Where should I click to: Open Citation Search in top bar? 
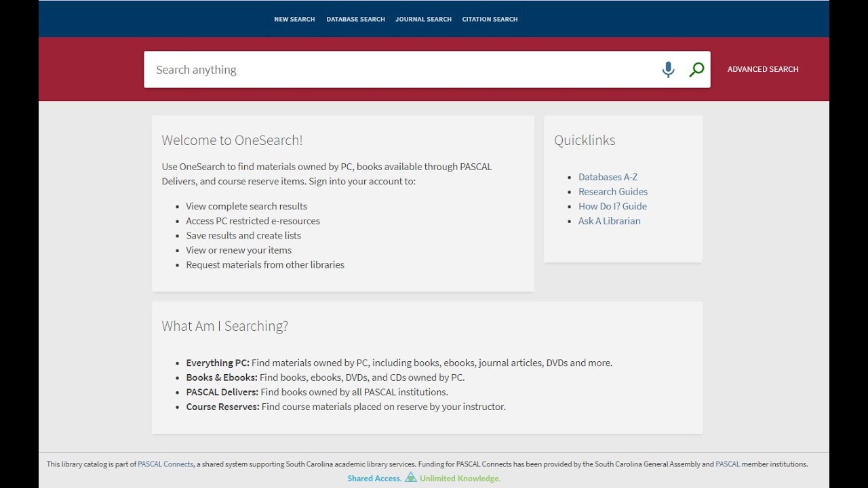point(490,19)
